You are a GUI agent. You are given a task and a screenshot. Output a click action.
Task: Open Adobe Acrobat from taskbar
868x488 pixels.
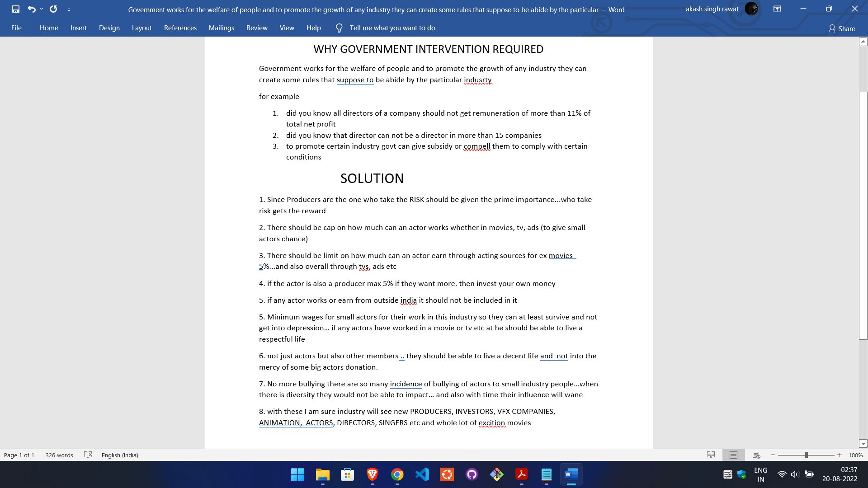522,474
